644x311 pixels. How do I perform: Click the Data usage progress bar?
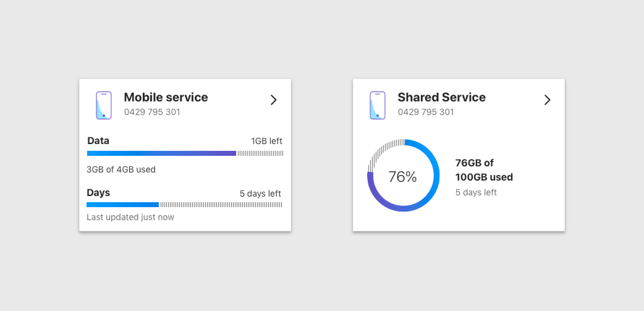click(x=185, y=153)
